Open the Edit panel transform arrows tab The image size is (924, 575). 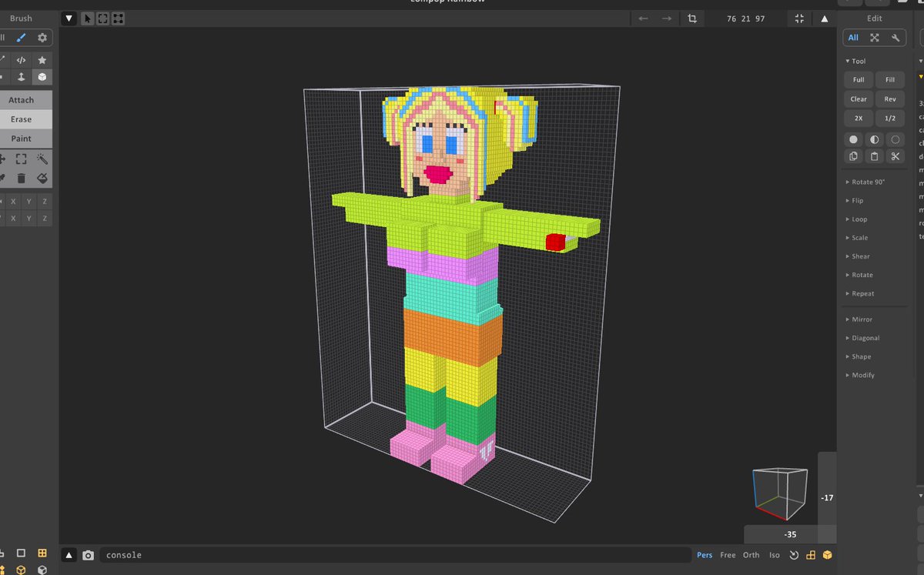875,38
